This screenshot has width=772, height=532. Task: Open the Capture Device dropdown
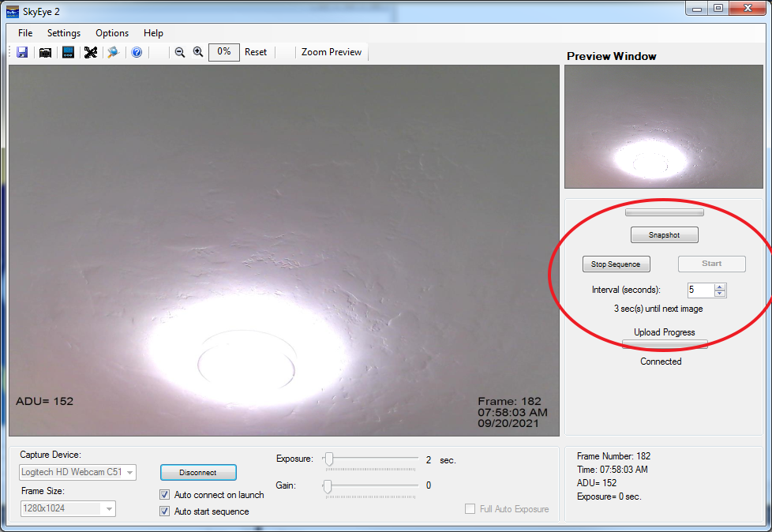pyautogui.click(x=78, y=472)
